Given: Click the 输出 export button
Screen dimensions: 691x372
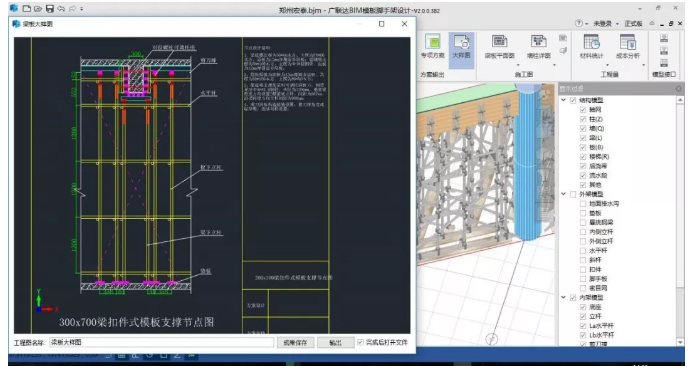Looking at the screenshot, I should (x=335, y=342).
